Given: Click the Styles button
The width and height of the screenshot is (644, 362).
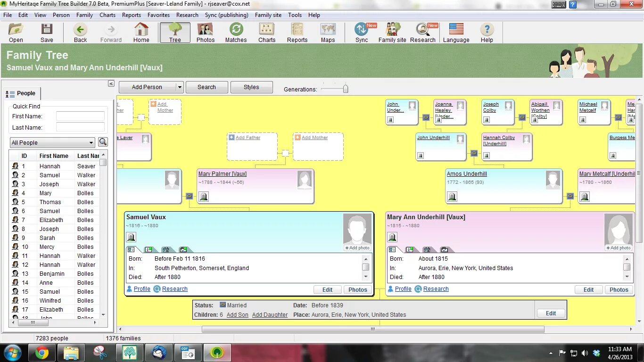Looking at the screenshot, I should point(251,87).
